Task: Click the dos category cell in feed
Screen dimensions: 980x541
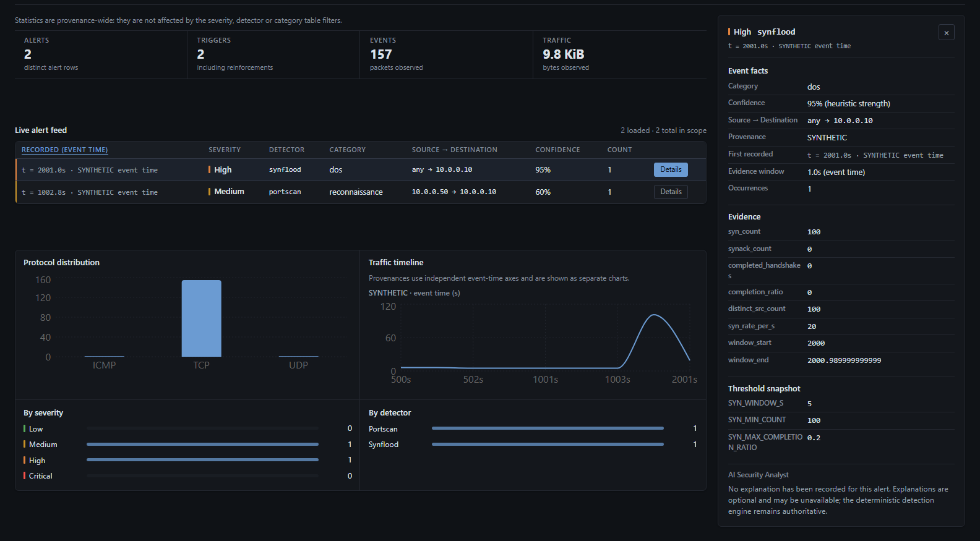Action: pyautogui.click(x=335, y=169)
